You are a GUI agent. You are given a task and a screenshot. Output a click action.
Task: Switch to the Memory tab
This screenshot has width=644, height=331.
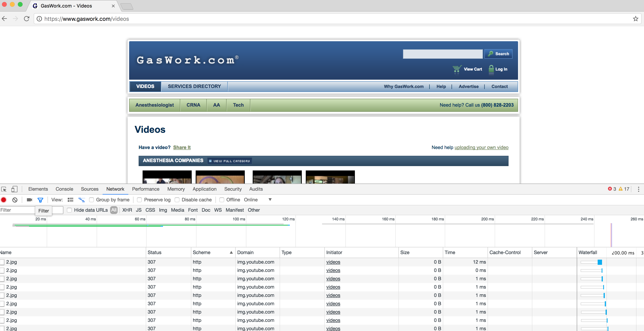click(176, 189)
